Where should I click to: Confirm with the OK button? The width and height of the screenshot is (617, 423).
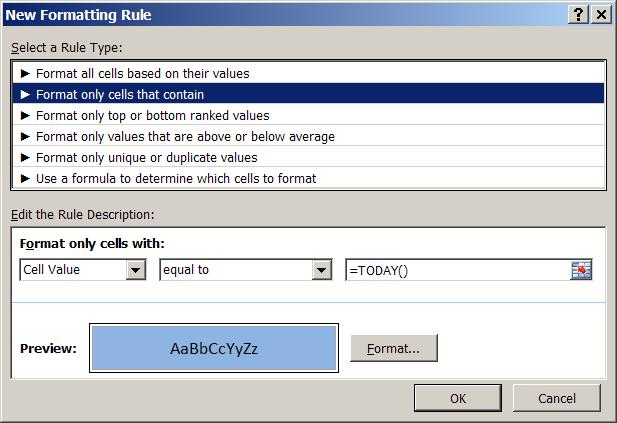coord(458,398)
